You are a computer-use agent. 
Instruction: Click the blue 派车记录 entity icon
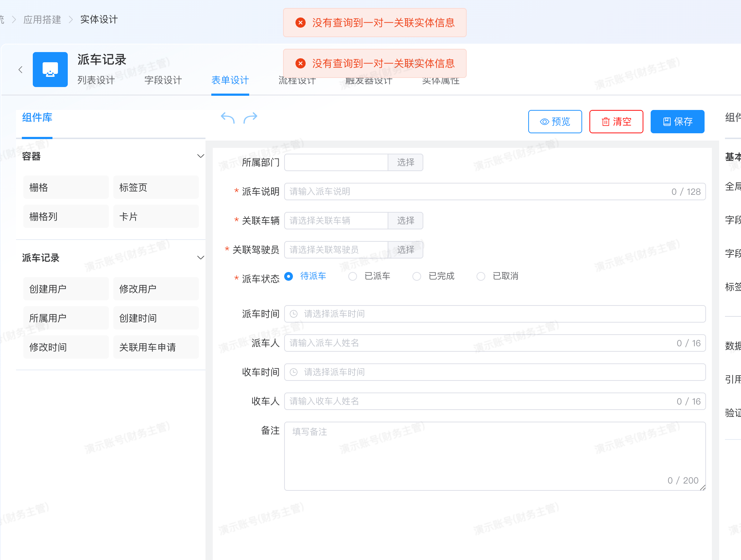tap(50, 70)
